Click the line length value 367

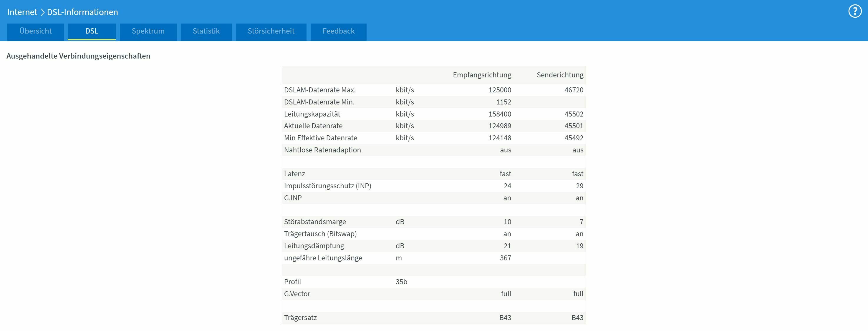(x=506, y=258)
